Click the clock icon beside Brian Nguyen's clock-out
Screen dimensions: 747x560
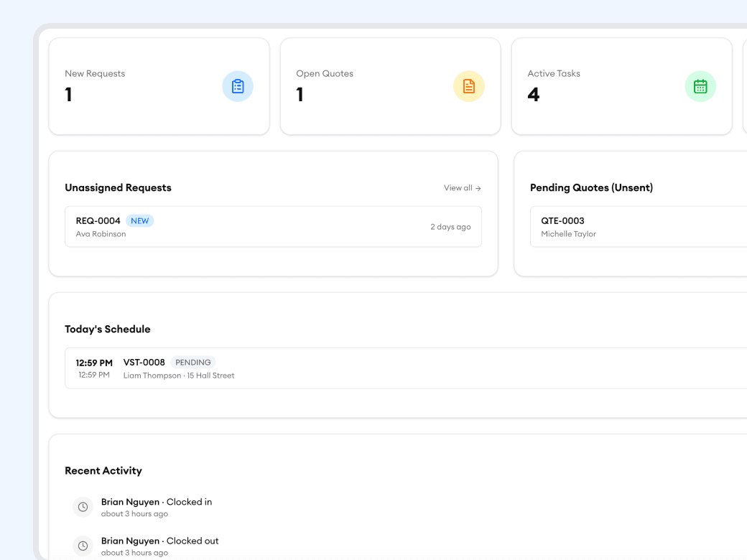(83, 545)
